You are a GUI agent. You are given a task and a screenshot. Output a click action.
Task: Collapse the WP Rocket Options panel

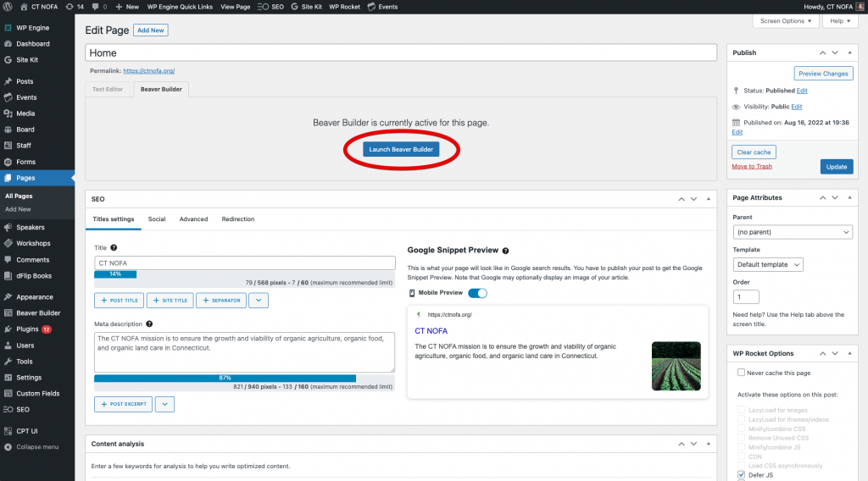pos(849,353)
